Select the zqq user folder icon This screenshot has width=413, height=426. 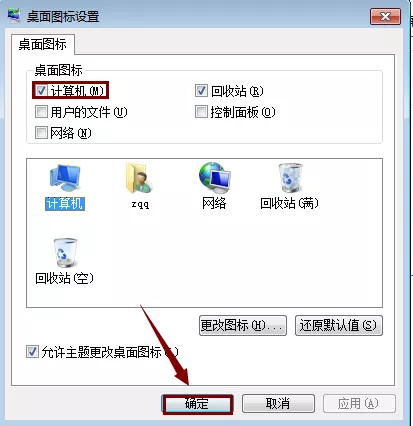click(139, 178)
